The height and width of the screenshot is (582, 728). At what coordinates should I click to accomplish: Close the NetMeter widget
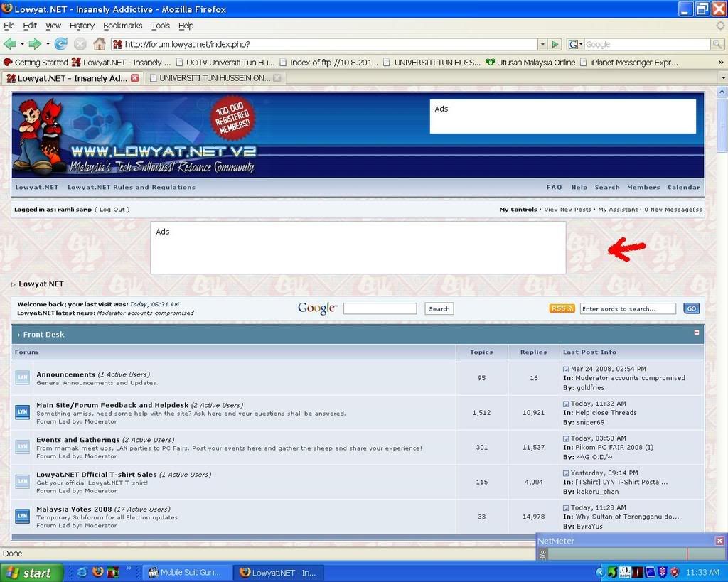pos(719,541)
